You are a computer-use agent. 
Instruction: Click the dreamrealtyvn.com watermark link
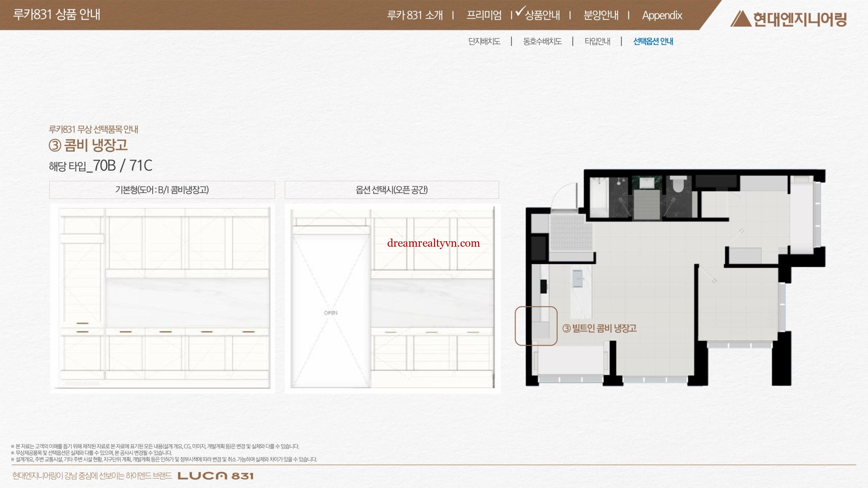433,243
